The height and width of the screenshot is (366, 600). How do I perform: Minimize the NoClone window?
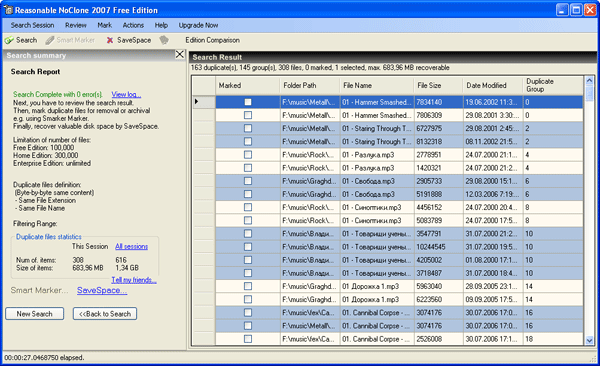(562, 10)
